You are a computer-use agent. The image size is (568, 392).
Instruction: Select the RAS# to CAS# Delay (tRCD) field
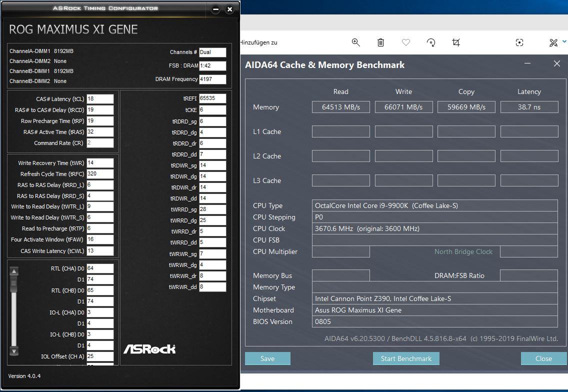(100, 110)
